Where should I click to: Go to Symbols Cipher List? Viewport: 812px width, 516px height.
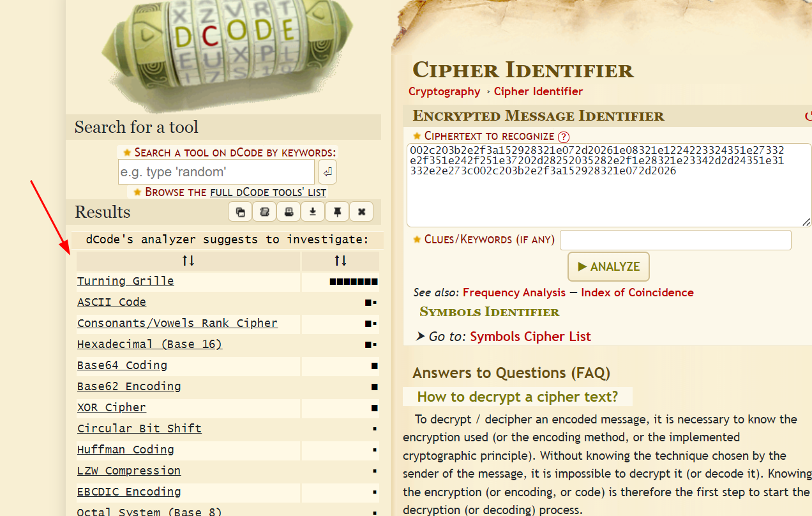[x=530, y=337]
